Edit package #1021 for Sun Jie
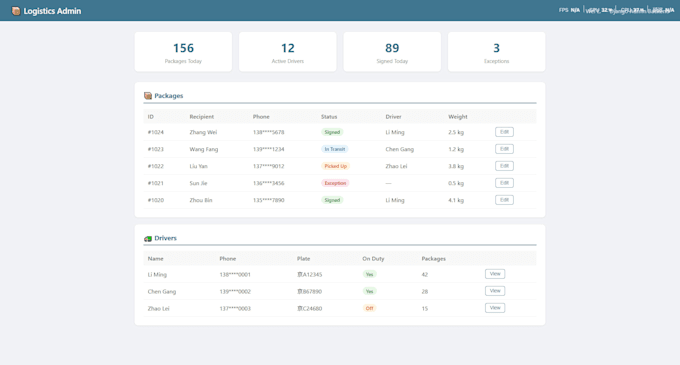 tap(504, 183)
